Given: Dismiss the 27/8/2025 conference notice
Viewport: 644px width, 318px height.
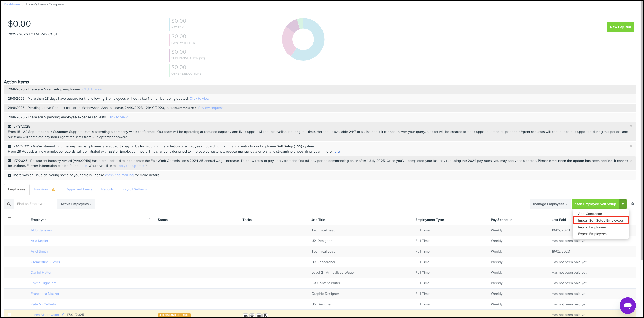Looking at the screenshot, I should [x=631, y=126].
